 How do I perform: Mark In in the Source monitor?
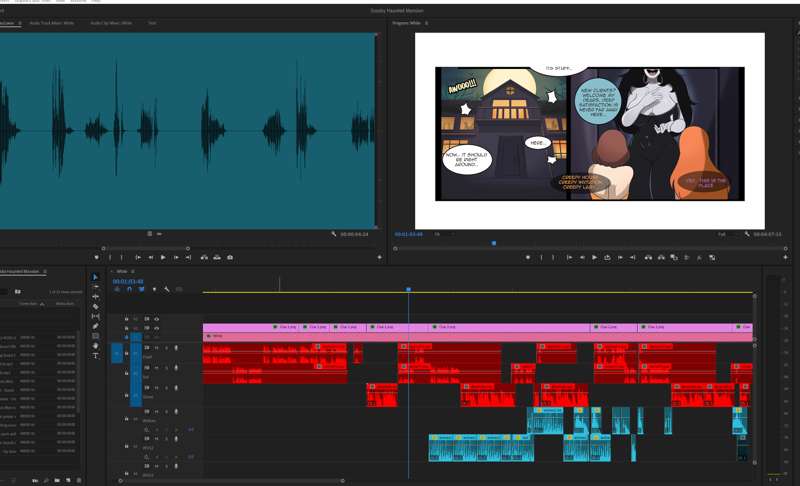pyautogui.click(x=110, y=258)
